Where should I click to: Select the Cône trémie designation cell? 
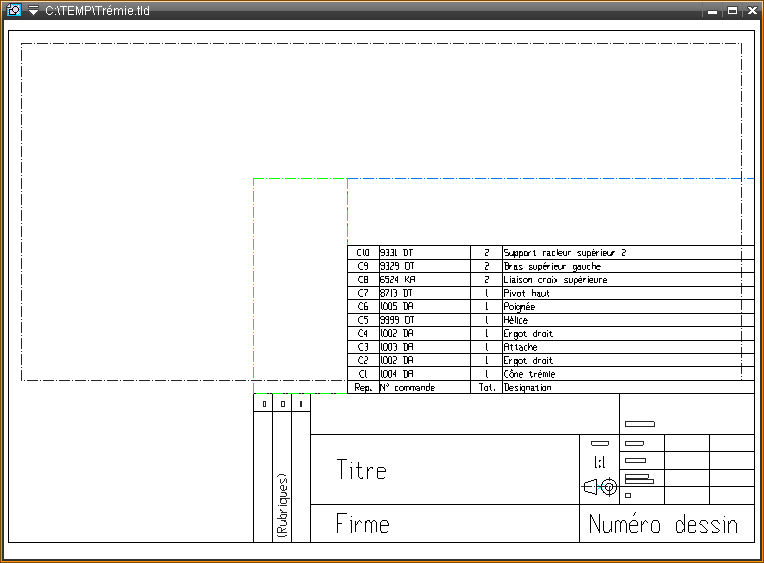[x=528, y=373]
